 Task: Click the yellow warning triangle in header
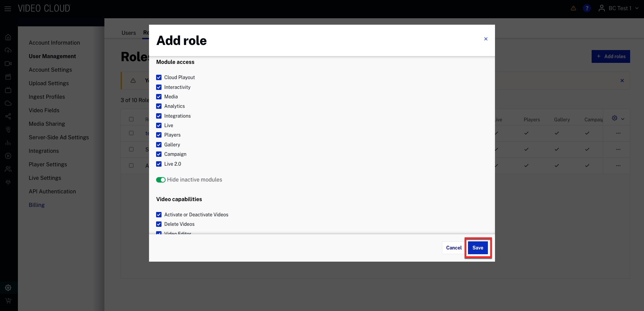(573, 8)
